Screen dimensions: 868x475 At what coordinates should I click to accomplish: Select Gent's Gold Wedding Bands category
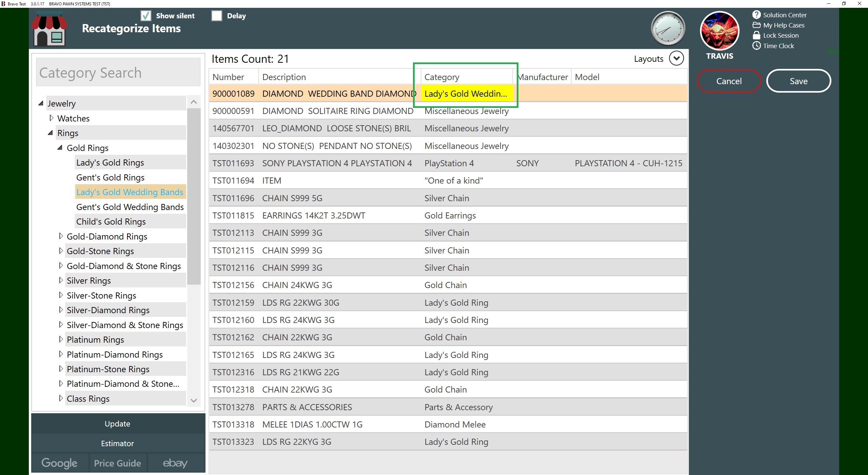130,207
